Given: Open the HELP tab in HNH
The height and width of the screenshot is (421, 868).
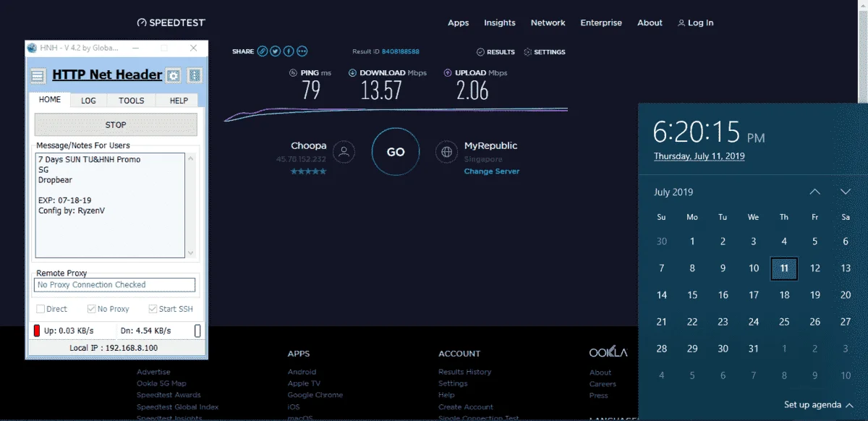Looking at the screenshot, I should [179, 101].
